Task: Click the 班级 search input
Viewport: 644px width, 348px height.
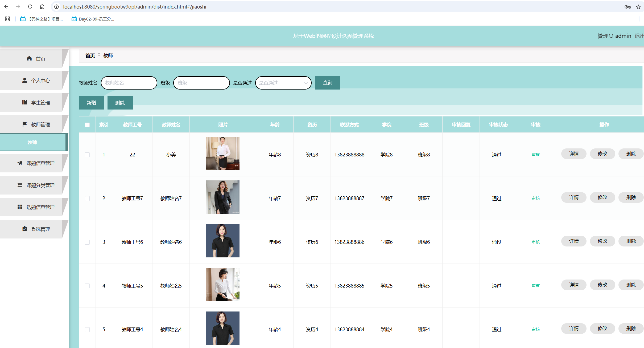Action: coord(201,83)
